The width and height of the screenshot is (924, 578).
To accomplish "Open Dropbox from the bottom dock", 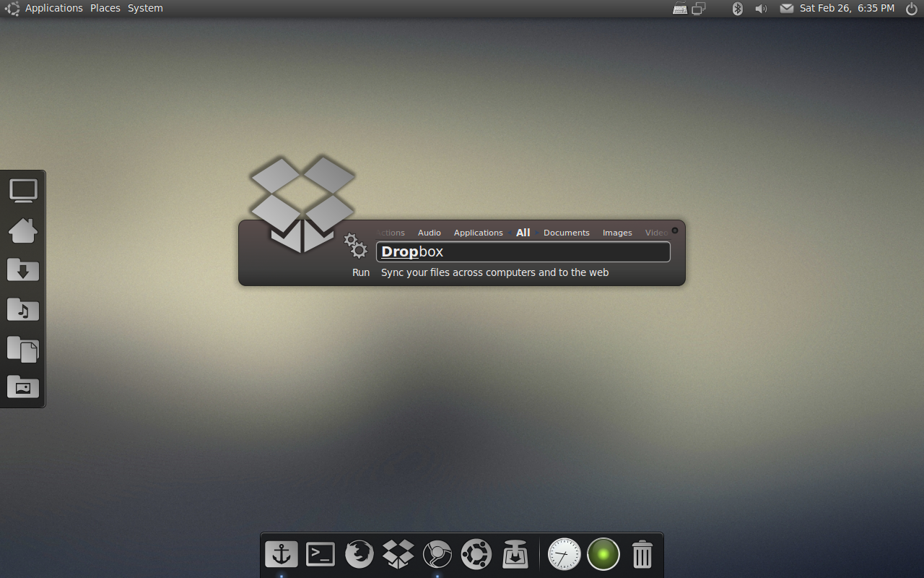I will click(x=398, y=554).
